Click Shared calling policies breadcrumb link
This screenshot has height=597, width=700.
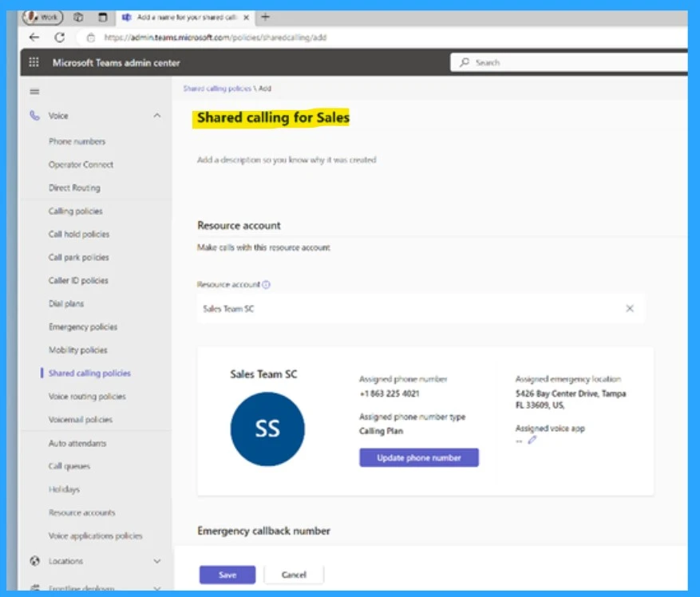217,89
